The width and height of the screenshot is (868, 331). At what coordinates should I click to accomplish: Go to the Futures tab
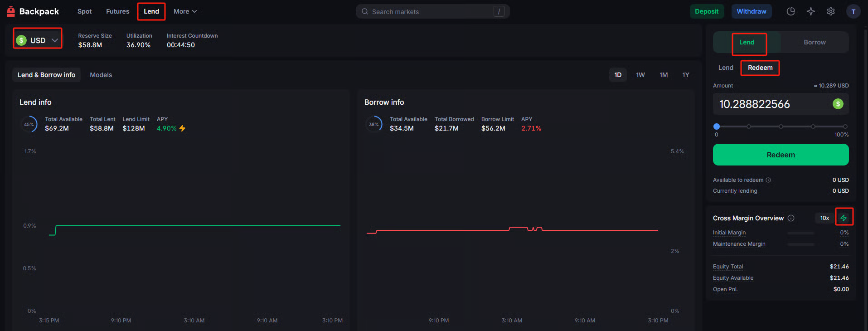117,11
